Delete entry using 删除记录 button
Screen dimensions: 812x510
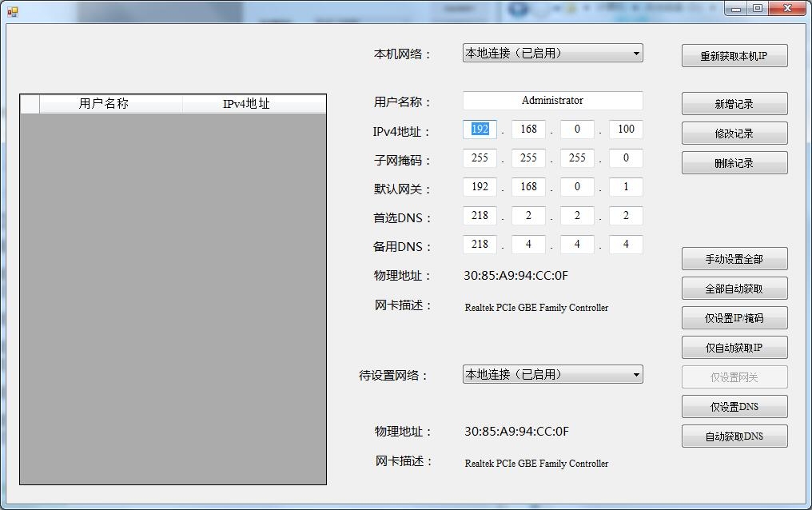click(734, 163)
